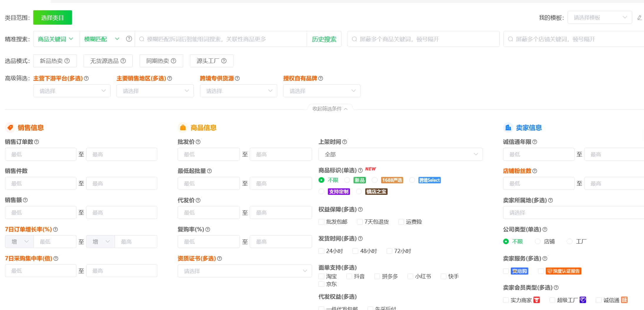
Task: Click help icon beside 上架时间
Action: [345, 142]
